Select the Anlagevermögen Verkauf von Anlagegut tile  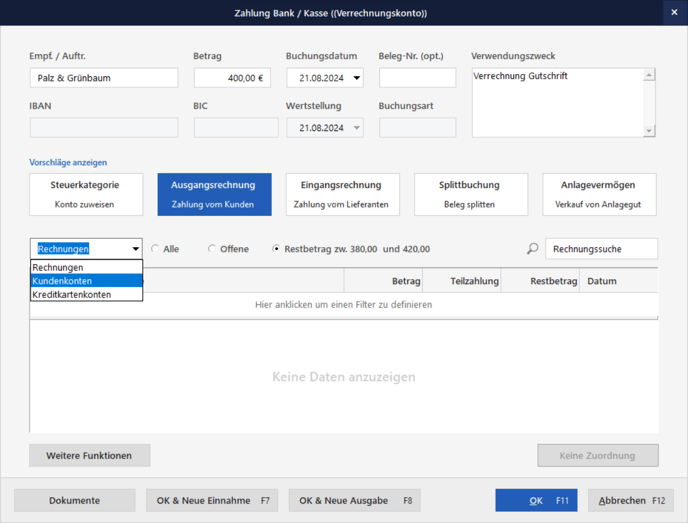click(599, 194)
